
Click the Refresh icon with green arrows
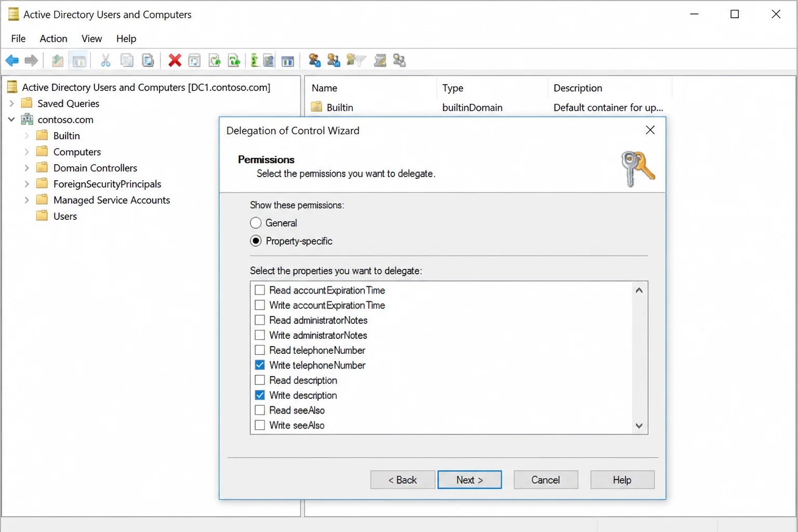click(x=215, y=61)
